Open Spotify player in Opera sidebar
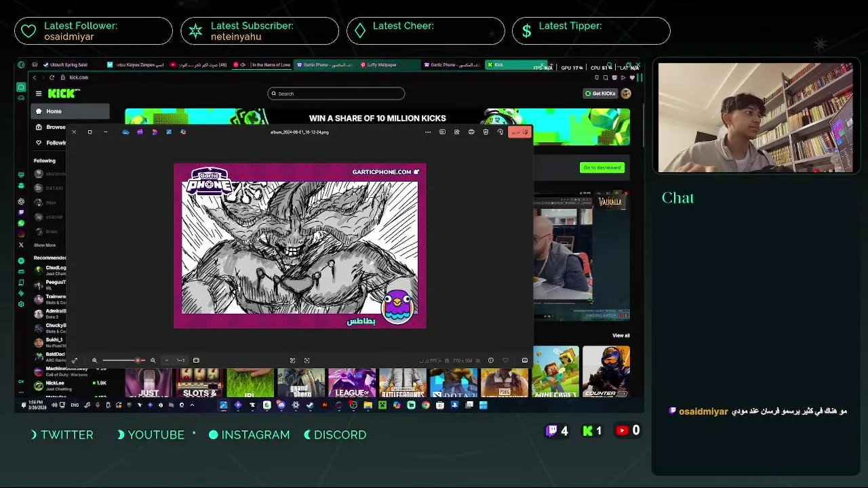The width and height of the screenshot is (868, 488). tap(21, 260)
